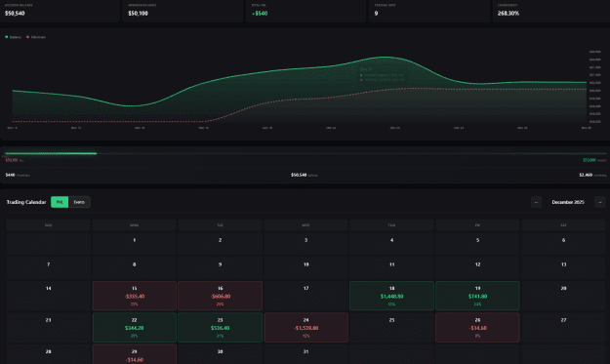Click the Trading Days value 9
Viewport: 610px width, 364px height.
pyautogui.click(x=376, y=14)
